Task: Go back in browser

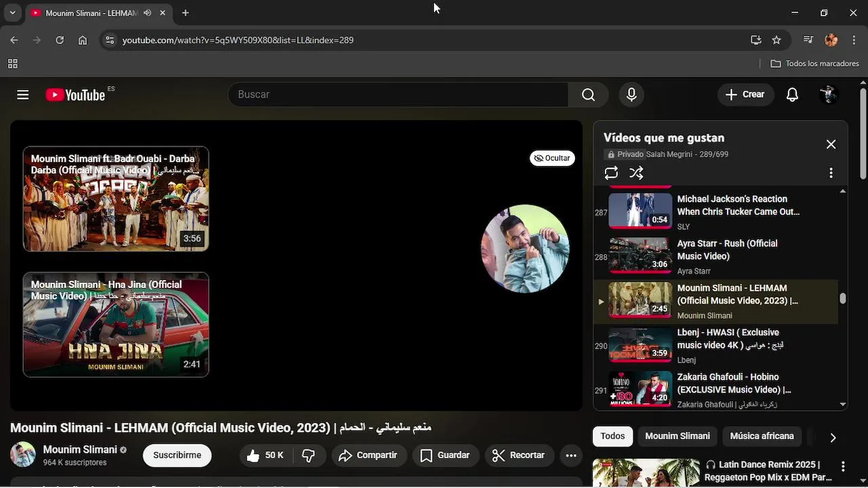Action: coord(14,40)
